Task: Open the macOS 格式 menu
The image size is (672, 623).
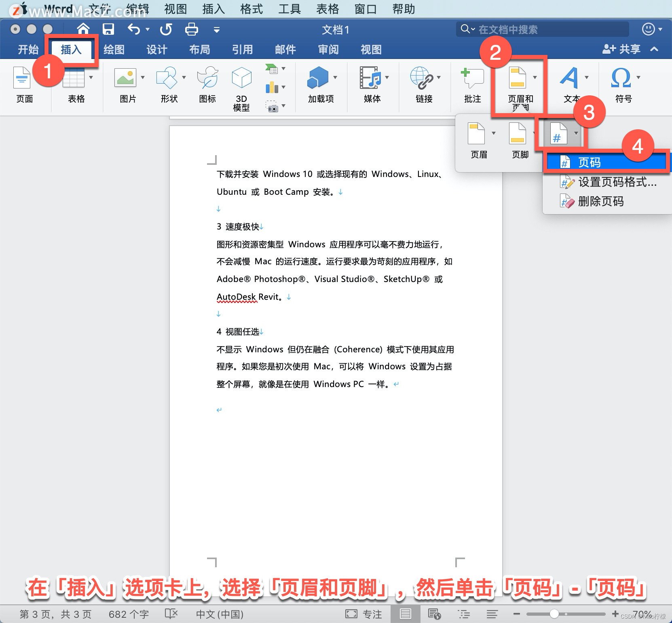Action: (251, 8)
